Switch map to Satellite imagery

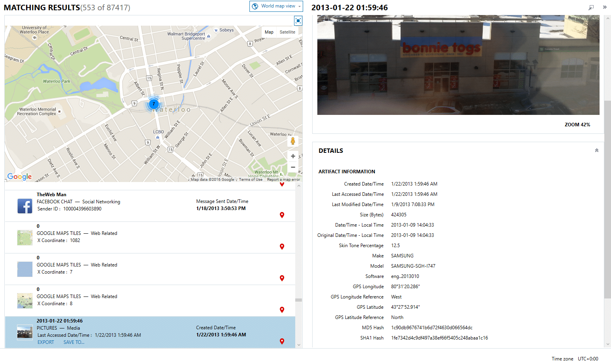point(287,32)
